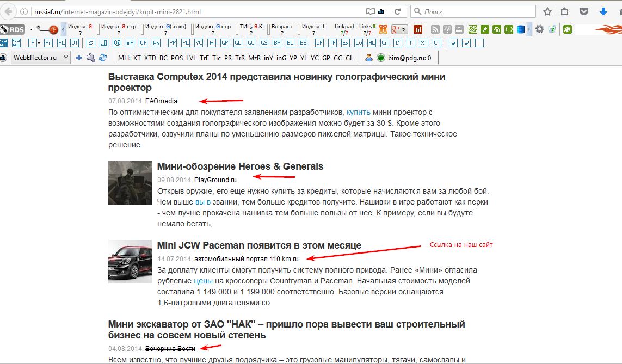The height and width of the screenshot is (364, 622).
Task: Click the gray RSS feed icon
Action: tap(435, 29)
